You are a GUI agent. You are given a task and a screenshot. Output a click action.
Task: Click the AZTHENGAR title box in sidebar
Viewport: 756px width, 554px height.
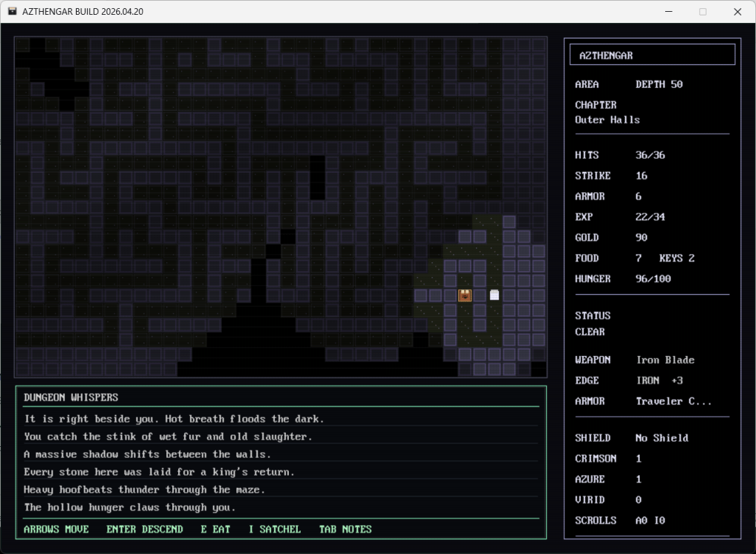click(652, 55)
